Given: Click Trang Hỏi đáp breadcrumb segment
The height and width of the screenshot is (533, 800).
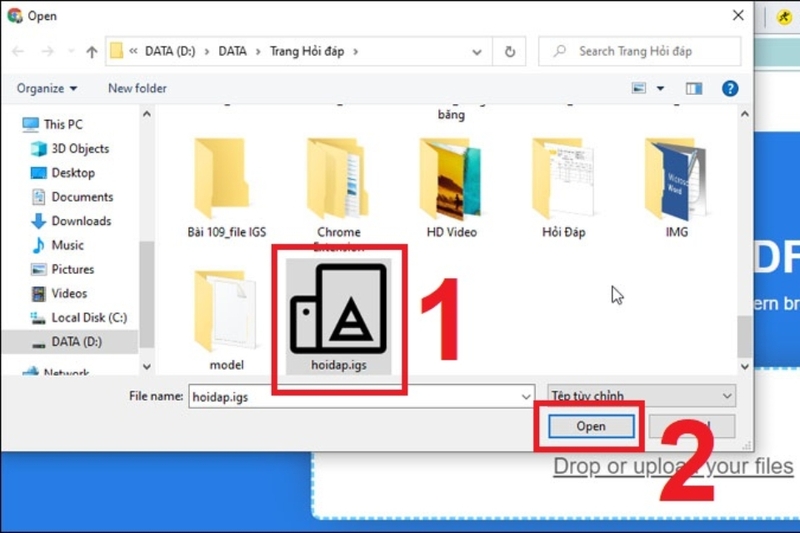Looking at the screenshot, I should point(307,51).
